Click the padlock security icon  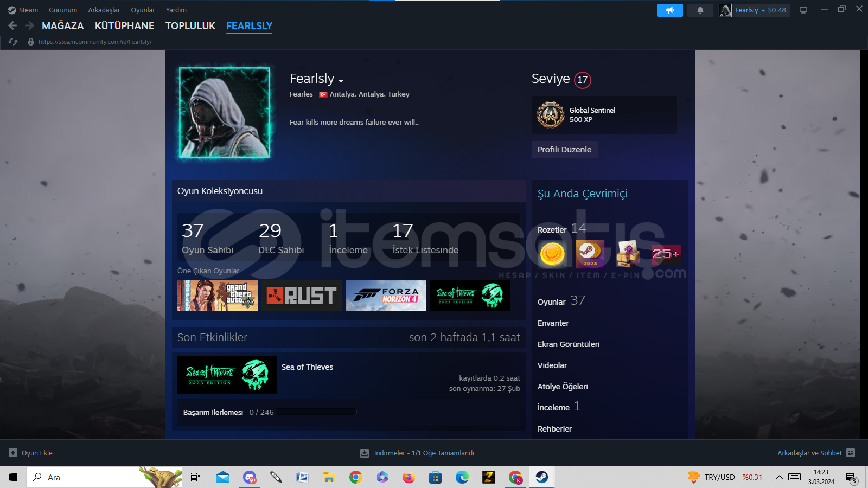[31, 42]
